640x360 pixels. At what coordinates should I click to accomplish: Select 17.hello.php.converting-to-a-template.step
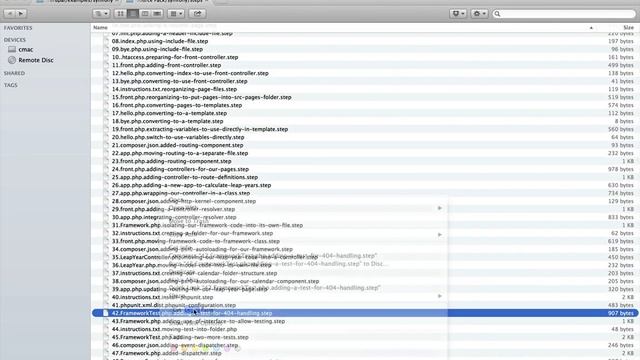(x=169, y=113)
